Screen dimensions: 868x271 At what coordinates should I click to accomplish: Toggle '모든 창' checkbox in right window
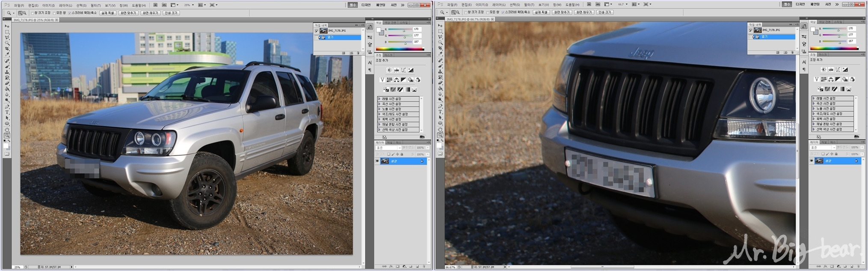(x=487, y=12)
